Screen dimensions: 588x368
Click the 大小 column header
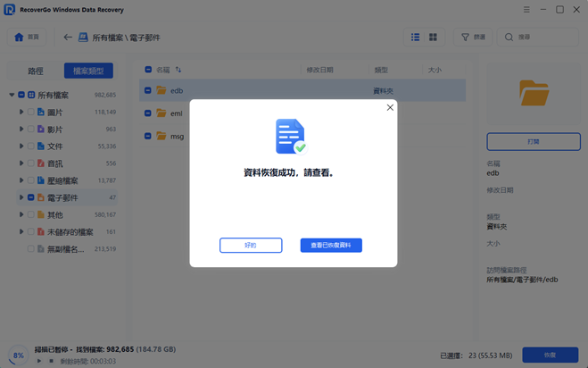[x=435, y=70]
